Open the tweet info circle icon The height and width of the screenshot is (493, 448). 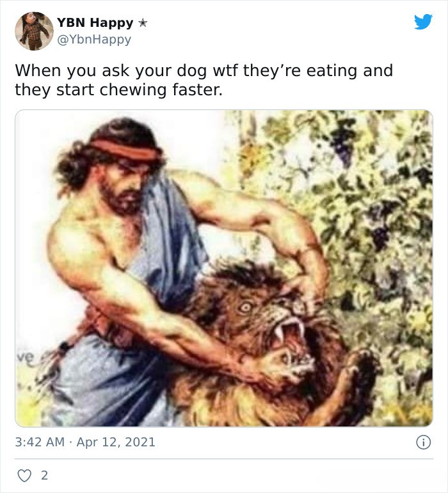[424, 442]
